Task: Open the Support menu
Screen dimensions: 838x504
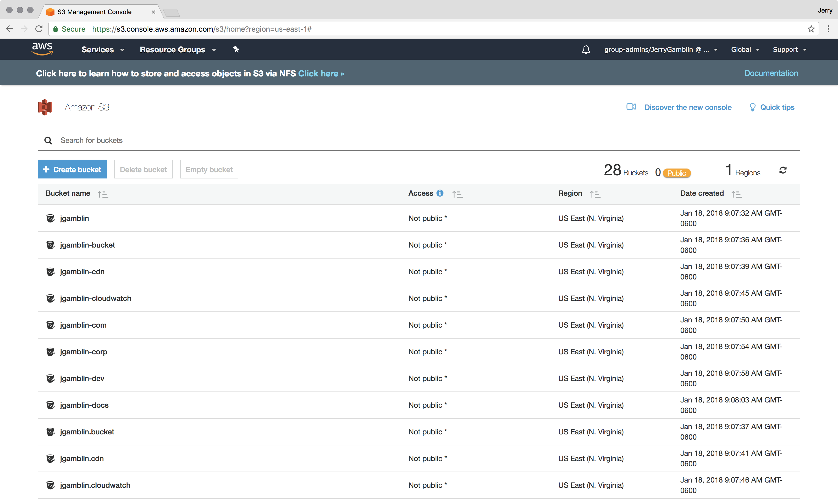Action: point(789,49)
